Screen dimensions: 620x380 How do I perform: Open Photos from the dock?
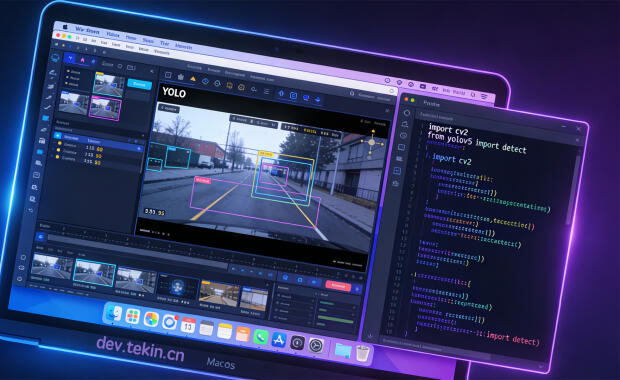point(151,319)
